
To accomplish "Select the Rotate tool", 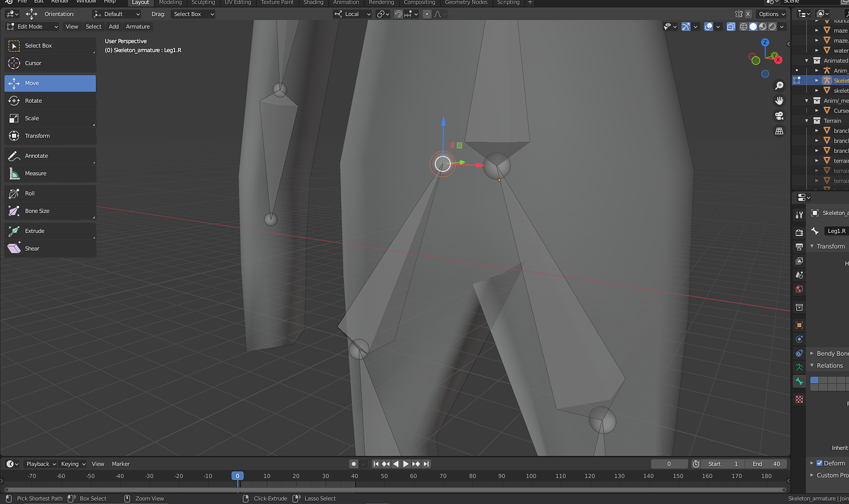I will point(50,101).
